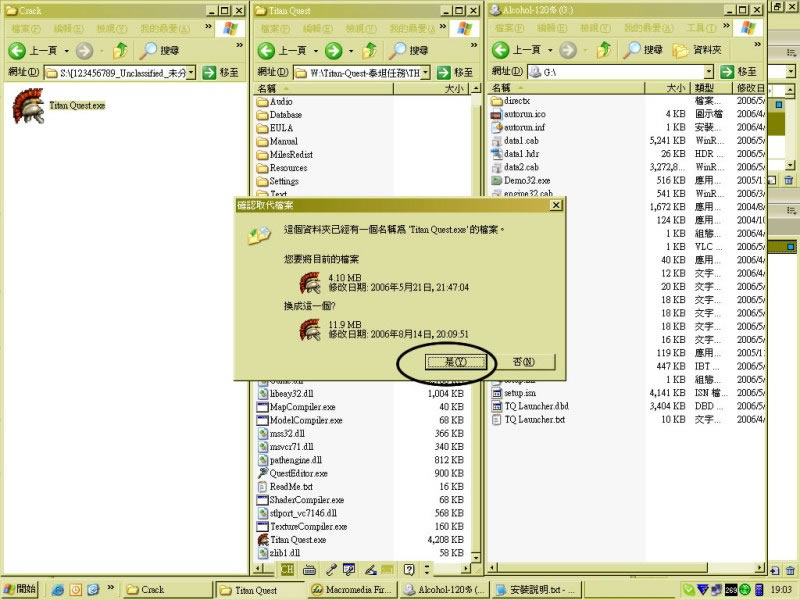Click 否(N) to decline file replacement
This screenshot has height=600, width=800.
click(524, 362)
